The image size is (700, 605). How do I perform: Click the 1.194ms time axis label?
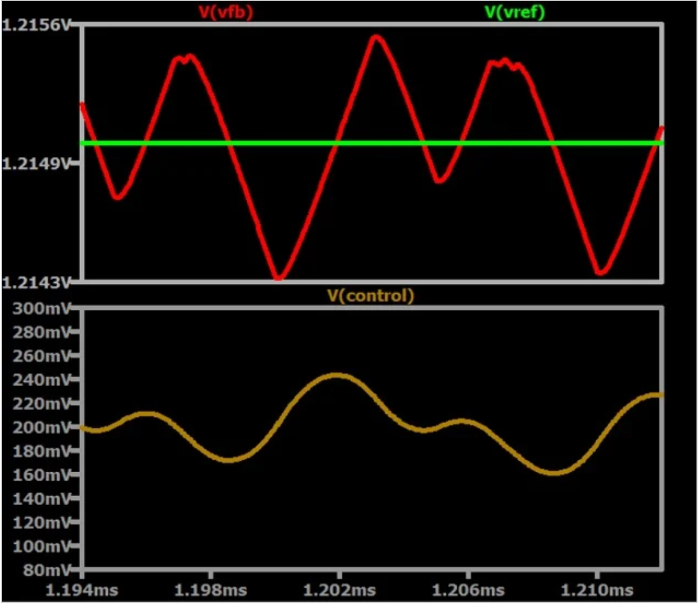coord(82,590)
